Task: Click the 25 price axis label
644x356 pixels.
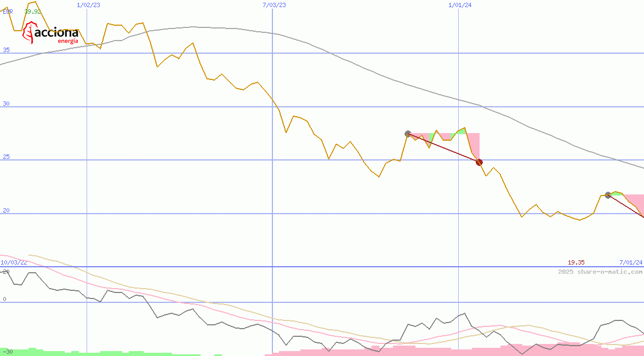Action: tap(6, 157)
